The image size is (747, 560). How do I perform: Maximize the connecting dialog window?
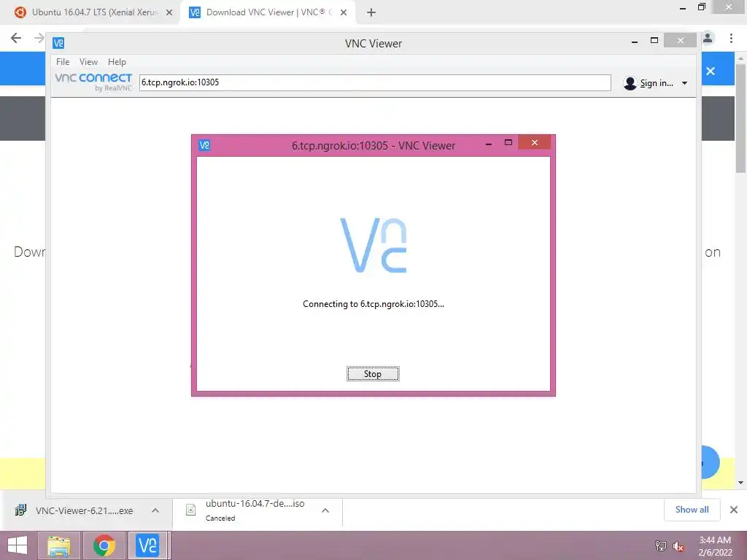click(x=508, y=142)
